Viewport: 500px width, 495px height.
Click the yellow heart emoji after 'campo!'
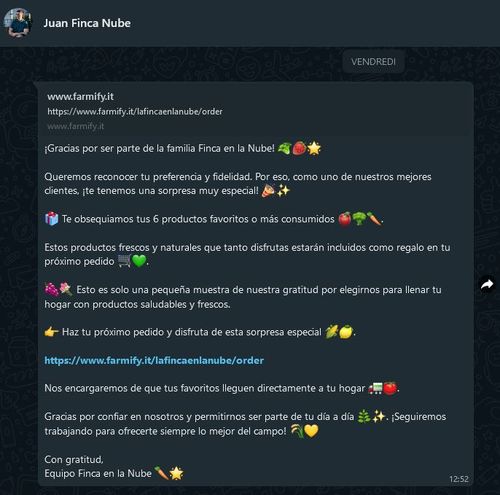tap(311, 431)
